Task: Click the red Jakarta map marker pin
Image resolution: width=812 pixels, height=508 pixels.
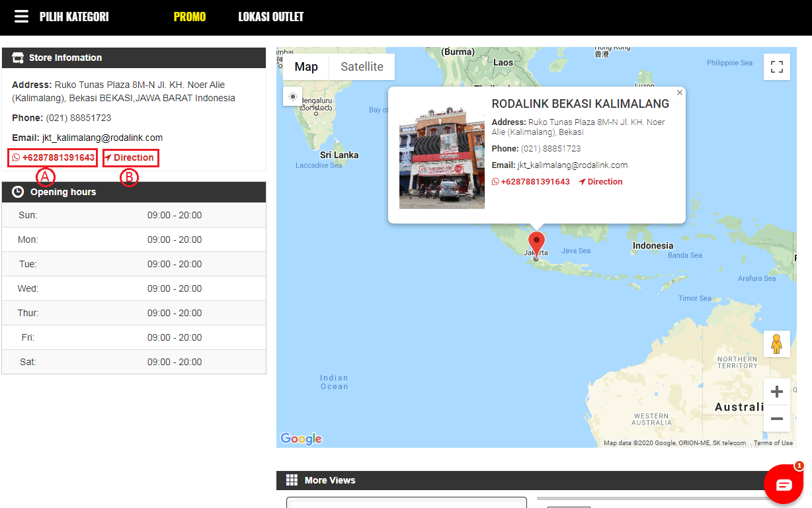Action: click(x=536, y=242)
